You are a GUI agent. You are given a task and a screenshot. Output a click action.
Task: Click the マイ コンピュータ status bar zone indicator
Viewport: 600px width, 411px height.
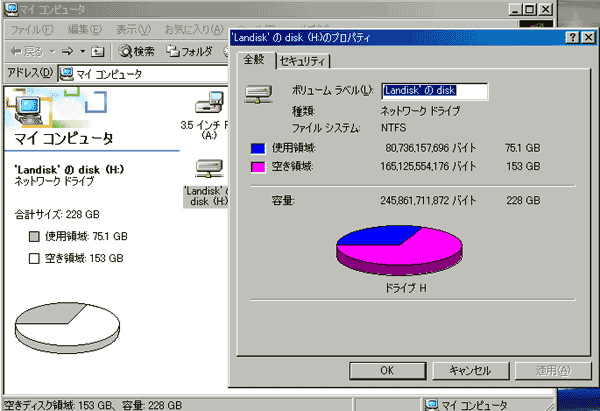pos(468,405)
